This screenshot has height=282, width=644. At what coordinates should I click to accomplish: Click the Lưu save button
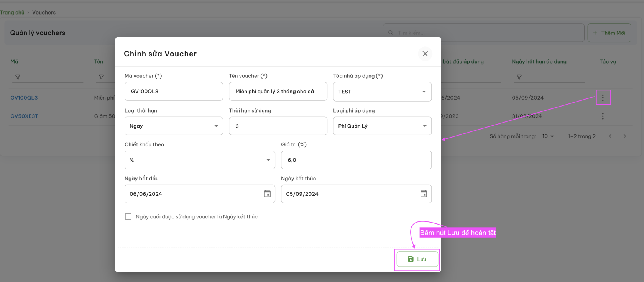417,259
